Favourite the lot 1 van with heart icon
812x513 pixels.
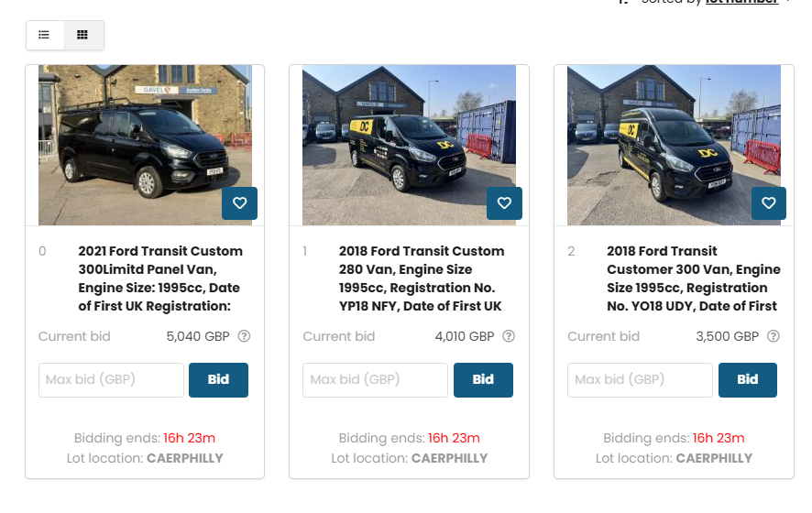point(504,203)
